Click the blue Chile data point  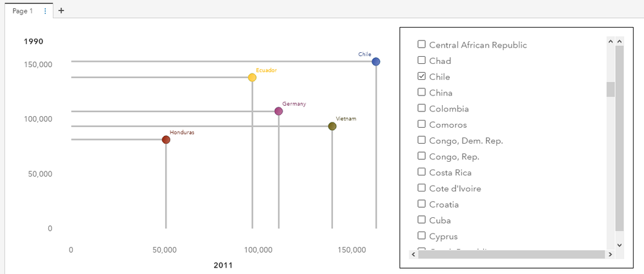[x=376, y=62]
